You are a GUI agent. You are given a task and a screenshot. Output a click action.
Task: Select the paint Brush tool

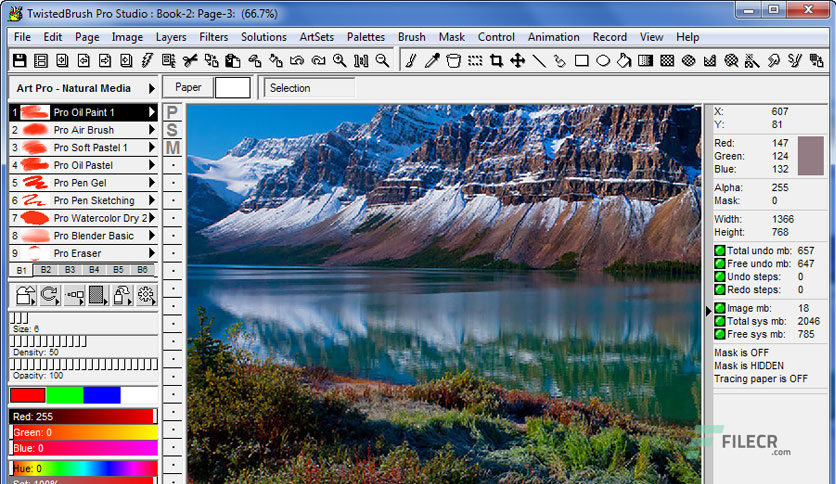[411, 61]
